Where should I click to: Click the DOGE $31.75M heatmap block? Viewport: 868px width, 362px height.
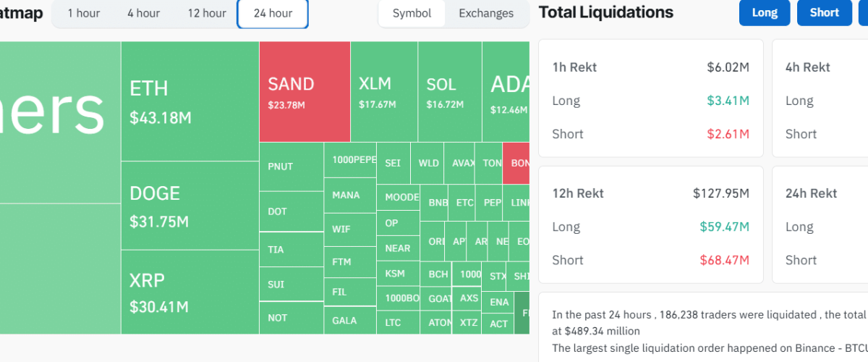tap(190, 205)
